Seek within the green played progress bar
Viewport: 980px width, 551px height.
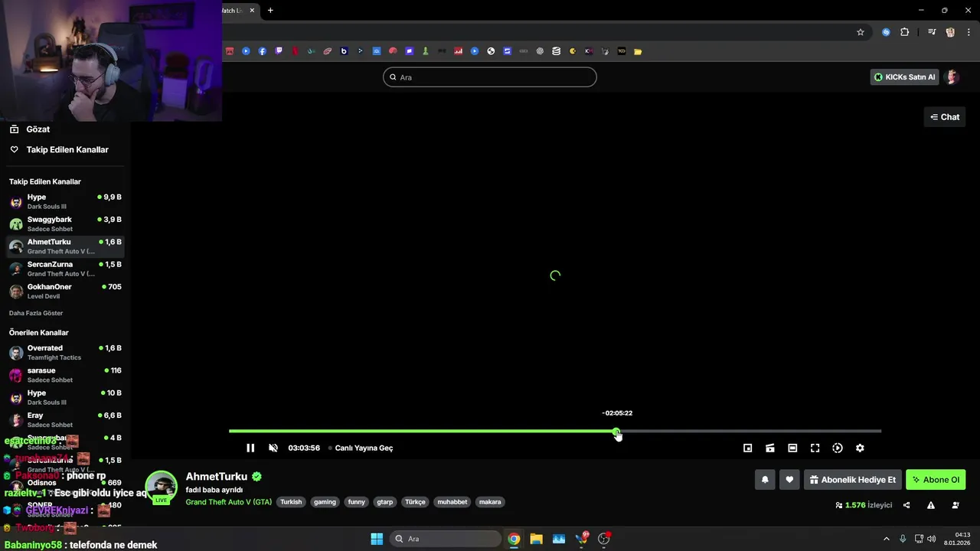tap(423, 432)
